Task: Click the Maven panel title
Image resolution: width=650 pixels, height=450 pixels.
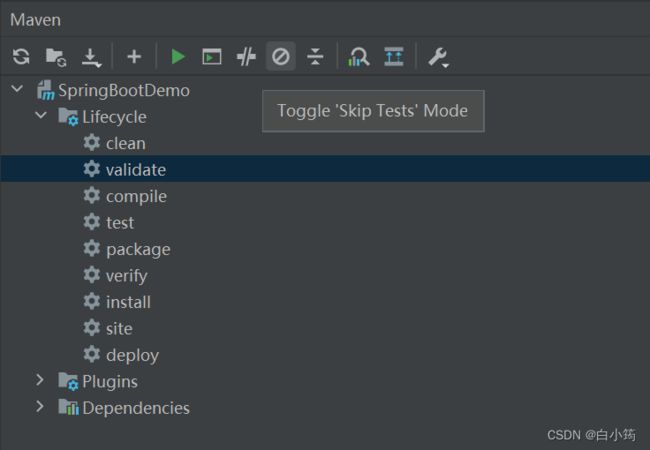Action: pyautogui.click(x=36, y=20)
